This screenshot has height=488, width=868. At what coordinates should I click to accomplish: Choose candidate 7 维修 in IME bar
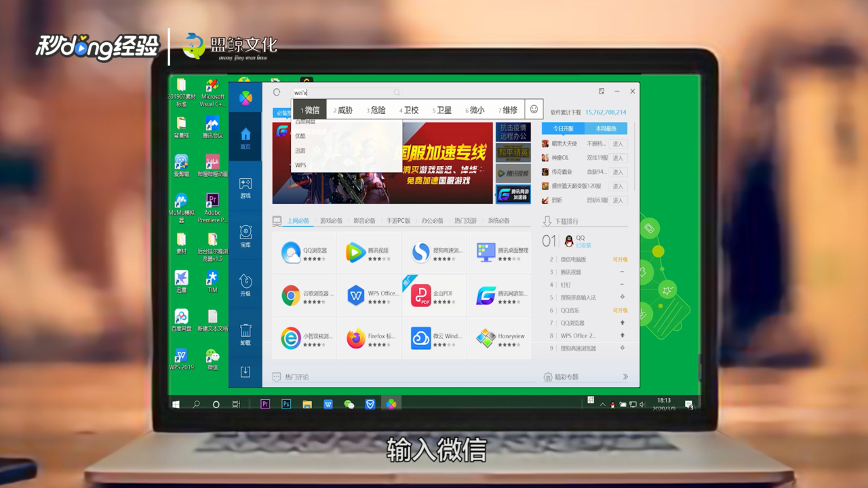click(x=508, y=110)
